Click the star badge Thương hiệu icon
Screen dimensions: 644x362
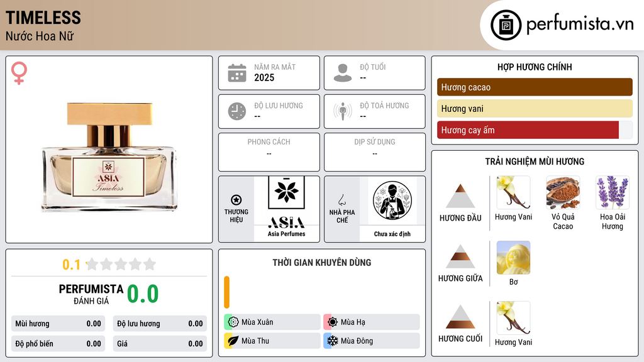[x=236, y=200]
